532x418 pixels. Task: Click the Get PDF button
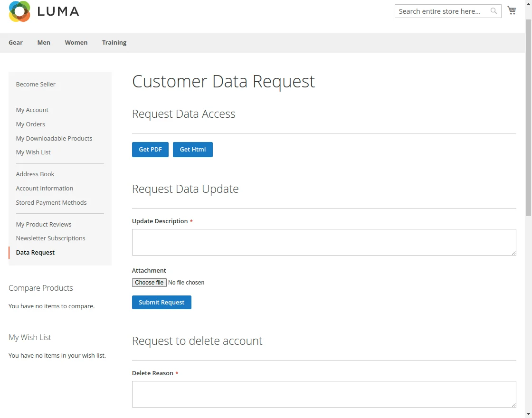coord(150,149)
